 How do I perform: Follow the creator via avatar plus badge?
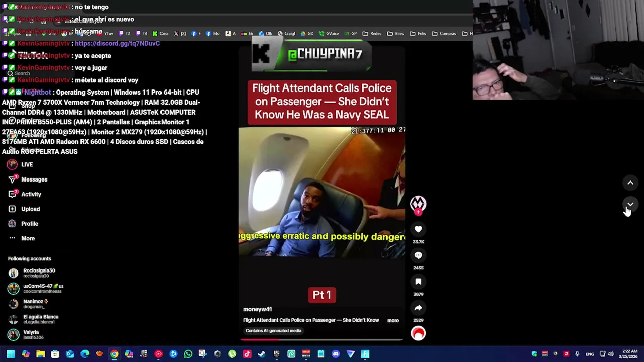[418, 212]
